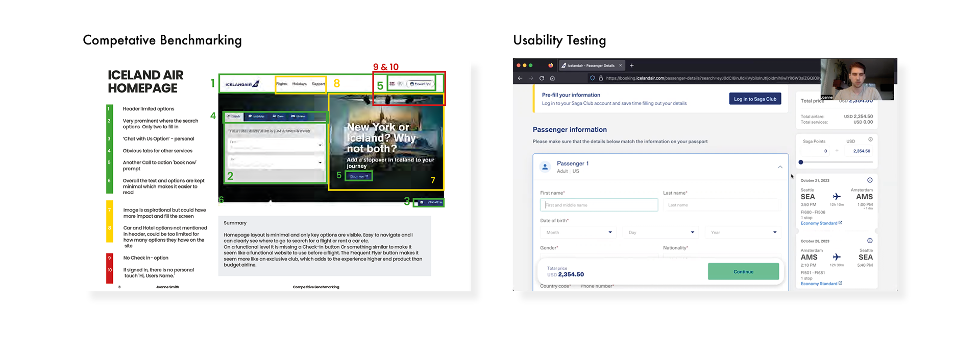The image size is (980, 350).
Task: Click airplane icon on AMS to SEA flight
Action: 837,256
